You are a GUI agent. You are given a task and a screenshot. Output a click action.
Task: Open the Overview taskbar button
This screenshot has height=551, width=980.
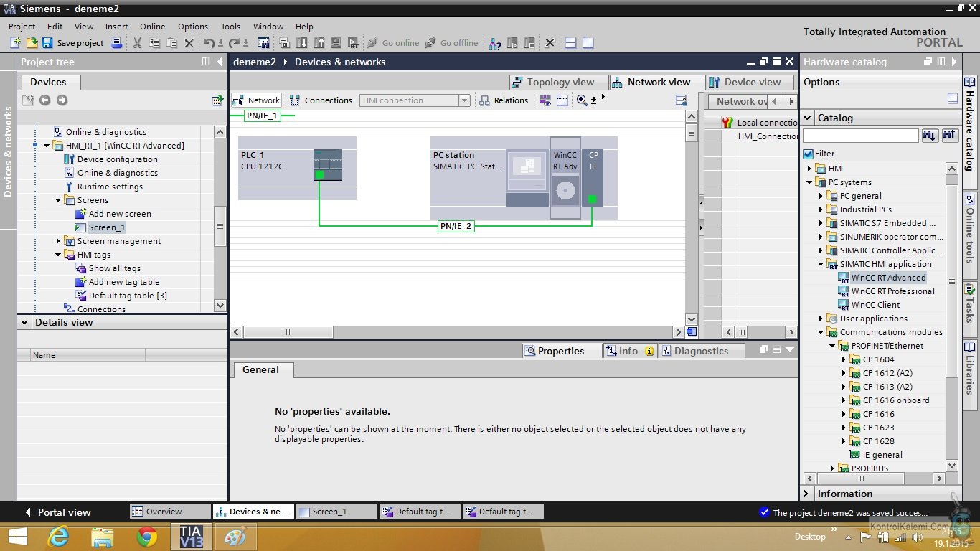170,512
